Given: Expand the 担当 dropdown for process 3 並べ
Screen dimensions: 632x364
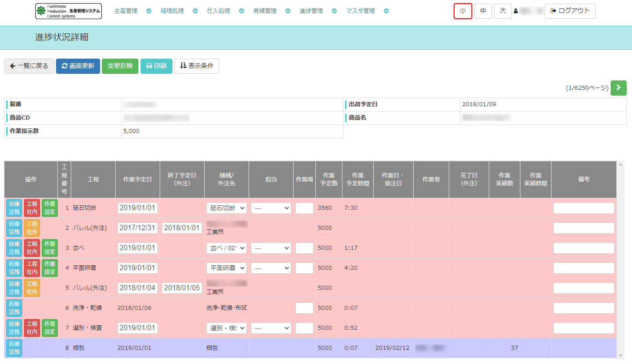Looking at the screenshot, I should pyautogui.click(x=271, y=248).
